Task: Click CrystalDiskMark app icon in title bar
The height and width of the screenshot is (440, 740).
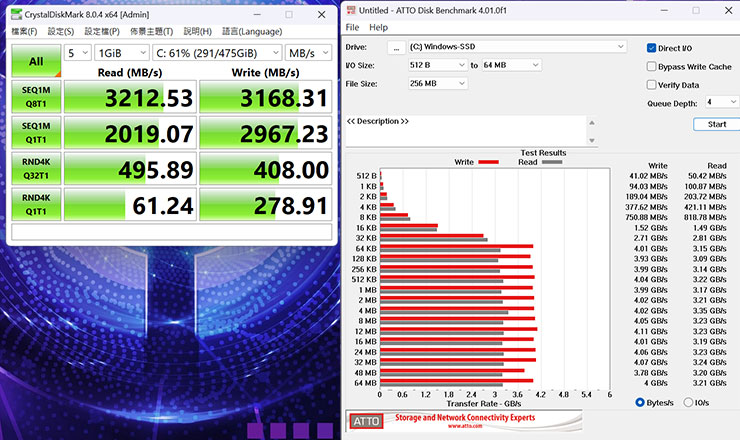Action: click(16, 14)
